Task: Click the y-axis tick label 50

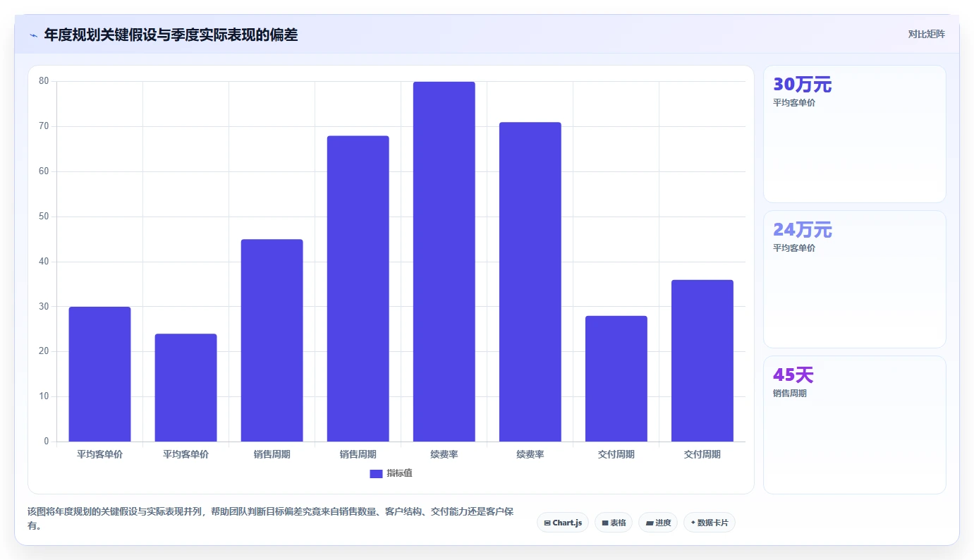Action: (x=44, y=217)
